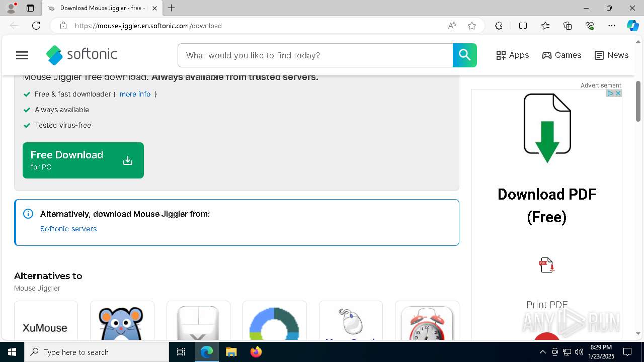Toggle Split screen icon
The width and height of the screenshot is (644, 362).
523,26
